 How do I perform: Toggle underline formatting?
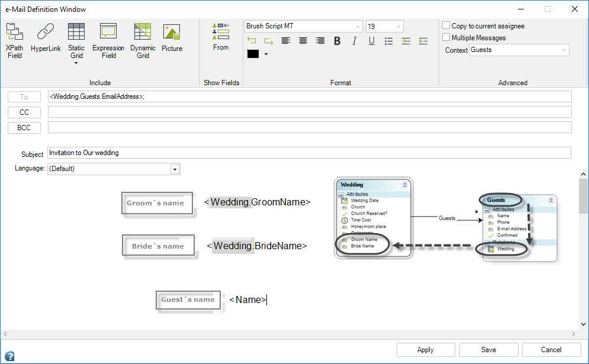tap(372, 41)
